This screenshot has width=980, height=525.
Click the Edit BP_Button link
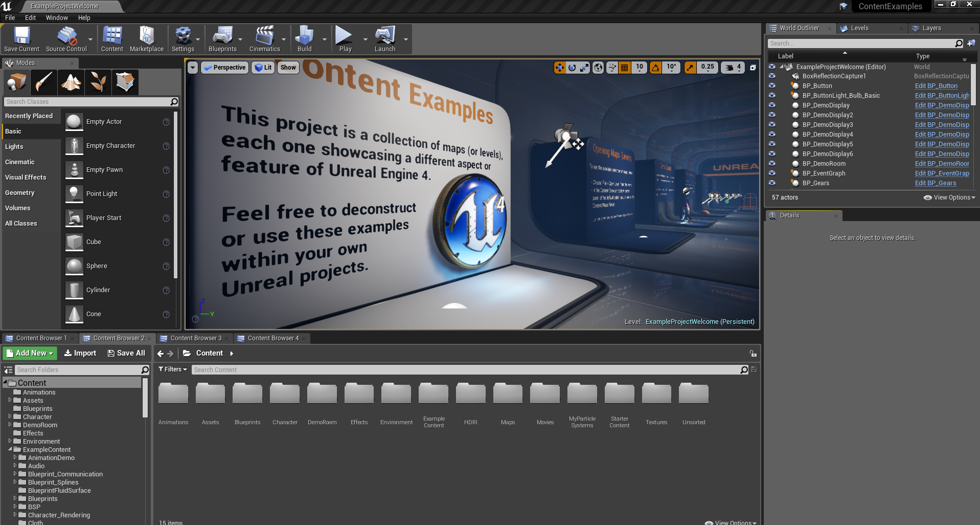936,86
